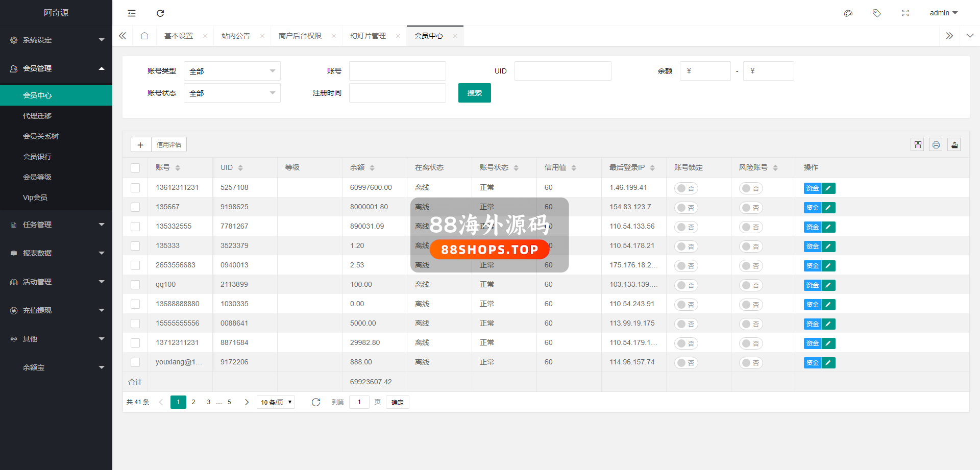Screen dimensions: 980x470
Task: Open the column filter grid icon
Action: tap(917, 145)
